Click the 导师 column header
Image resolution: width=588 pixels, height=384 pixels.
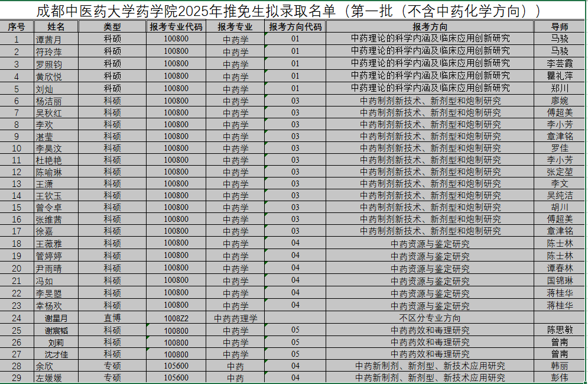point(560,27)
